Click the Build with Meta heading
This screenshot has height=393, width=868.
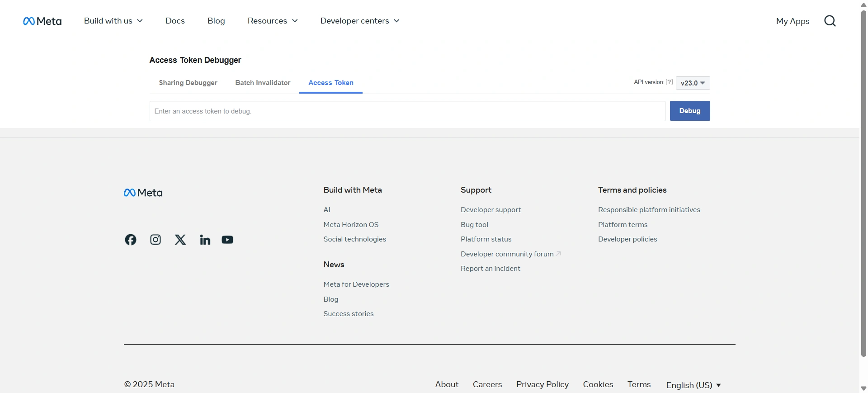pyautogui.click(x=353, y=190)
